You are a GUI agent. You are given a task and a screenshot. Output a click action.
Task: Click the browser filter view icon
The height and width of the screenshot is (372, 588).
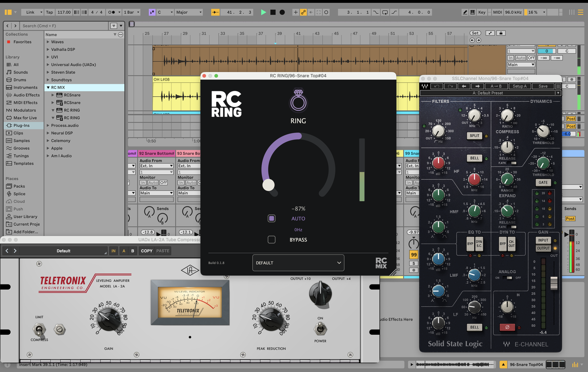click(x=114, y=26)
